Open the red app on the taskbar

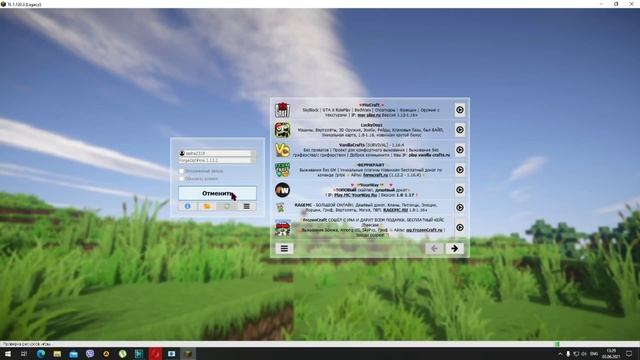tap(156, 354)
